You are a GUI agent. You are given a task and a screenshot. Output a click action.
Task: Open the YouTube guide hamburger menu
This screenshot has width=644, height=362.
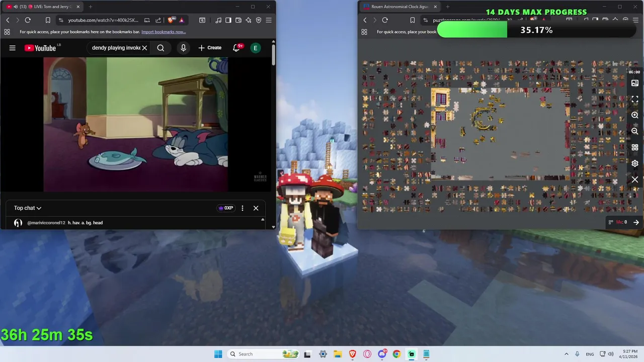tap(13, 48)
